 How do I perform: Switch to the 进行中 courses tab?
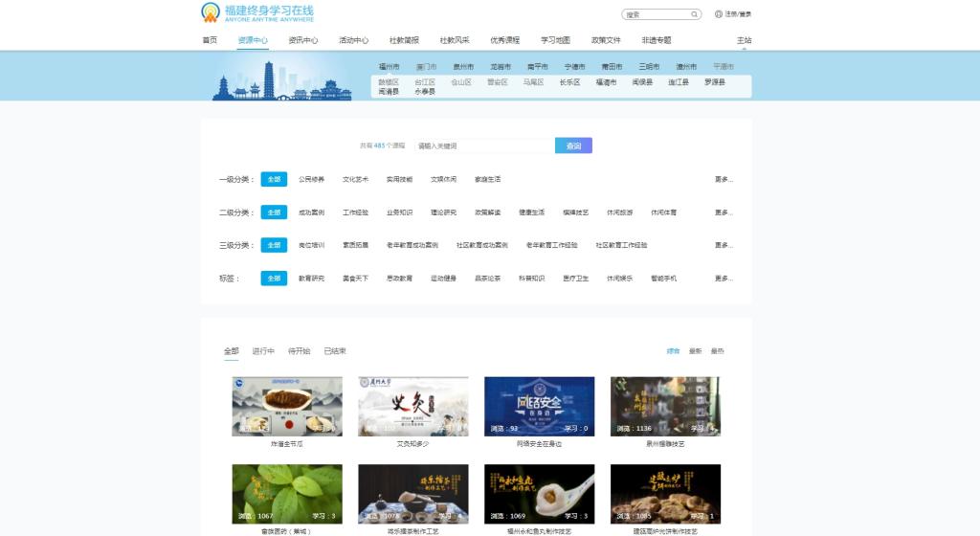pos(263,351)
